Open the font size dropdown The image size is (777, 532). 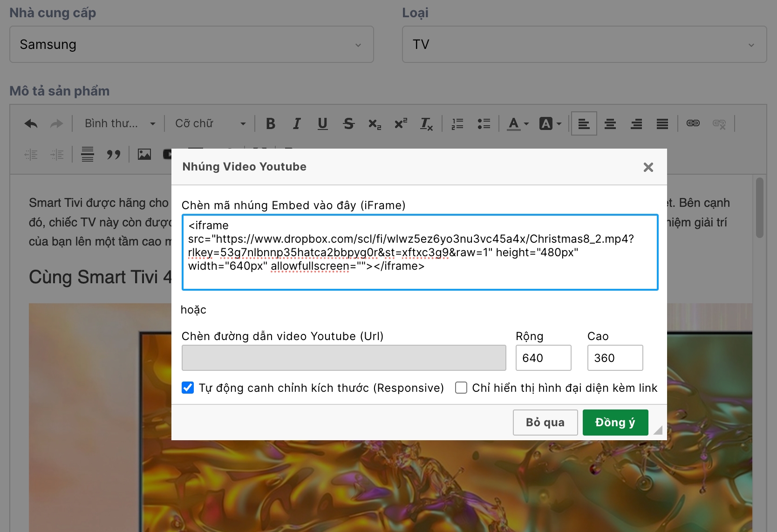click(210, 124)
